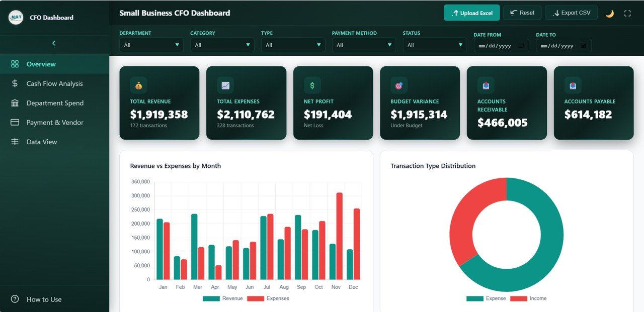Click the card icon for Payment & Vendor
The height and width of the screenshot is (312, 644).
coord(14,122)
